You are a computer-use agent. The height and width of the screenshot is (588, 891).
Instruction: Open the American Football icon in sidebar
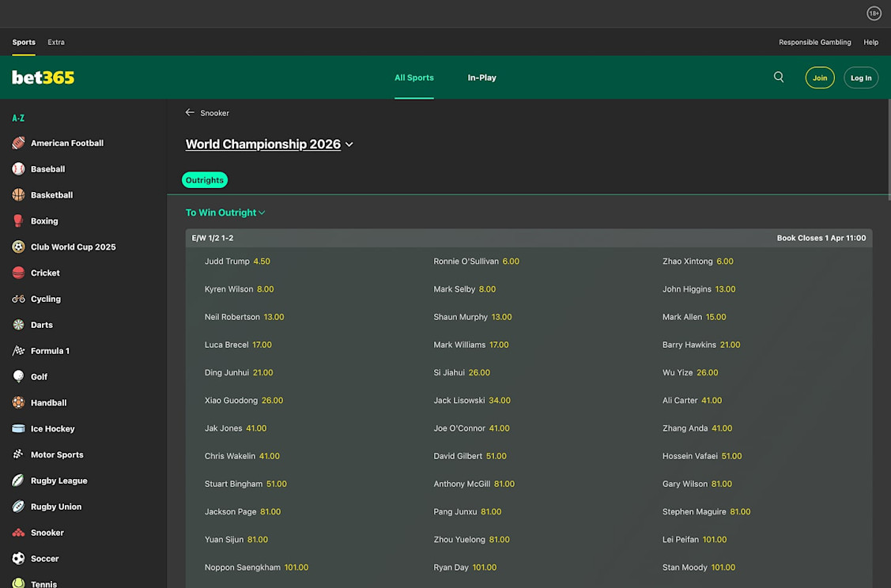pyautogui.click(x=18, y=143)
